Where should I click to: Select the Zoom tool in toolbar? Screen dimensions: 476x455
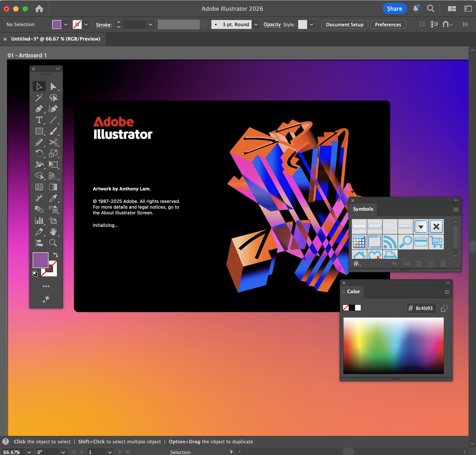click(53, 243)
